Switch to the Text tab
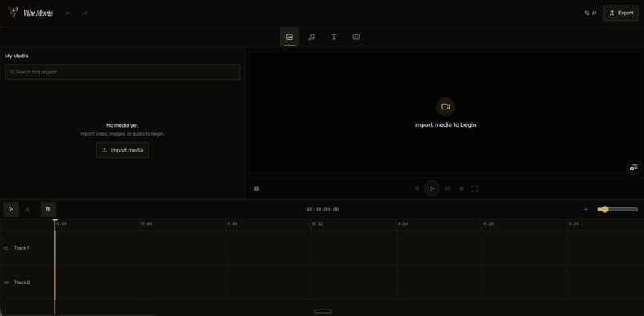This screenshot has width=644, height=316. (x=334, y=37)
